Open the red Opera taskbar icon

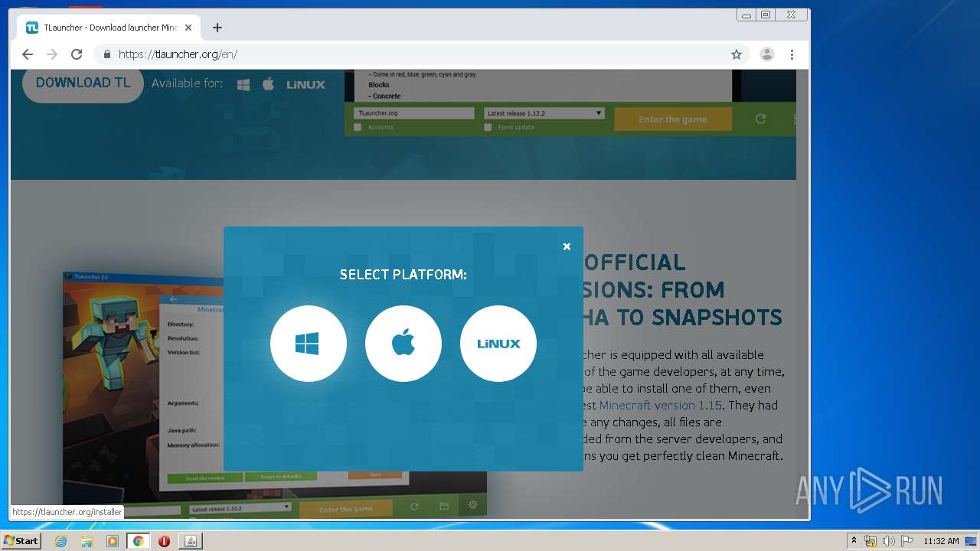164,541
